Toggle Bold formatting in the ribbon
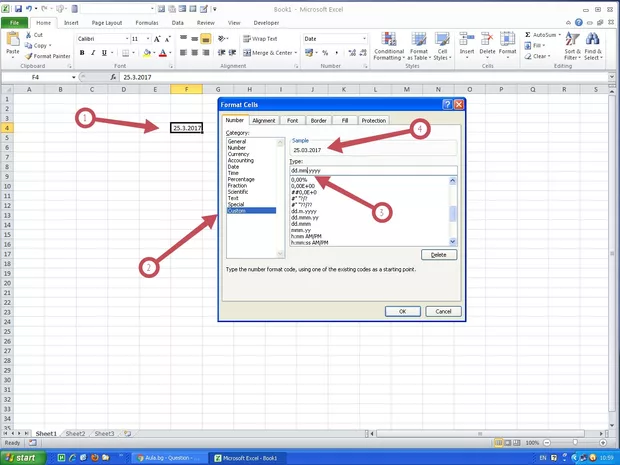This screenshot has height=465, width=620. pyautogui.click(x=81, y=52)
